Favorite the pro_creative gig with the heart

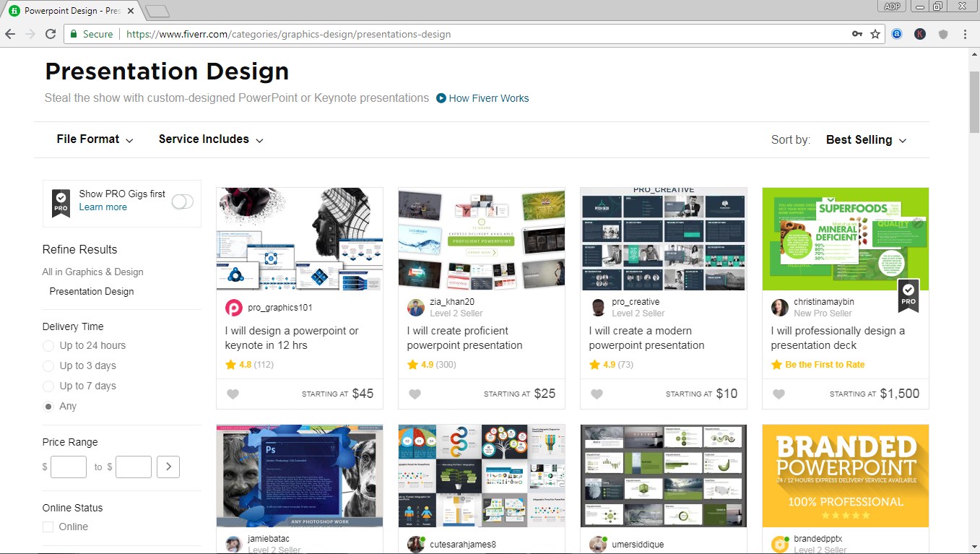pos(597,394)
